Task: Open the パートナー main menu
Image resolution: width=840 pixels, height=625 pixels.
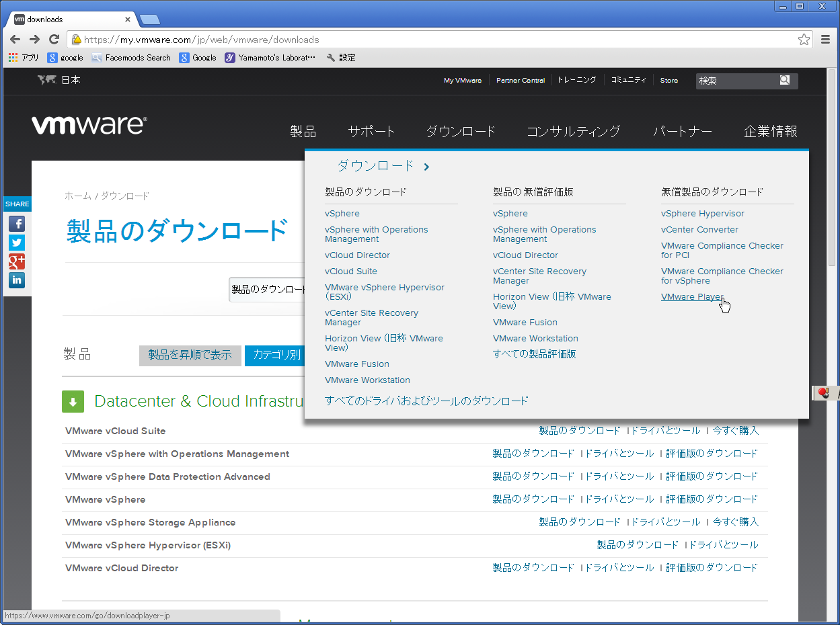Action: pyautogui.click(x=682, y=132)
